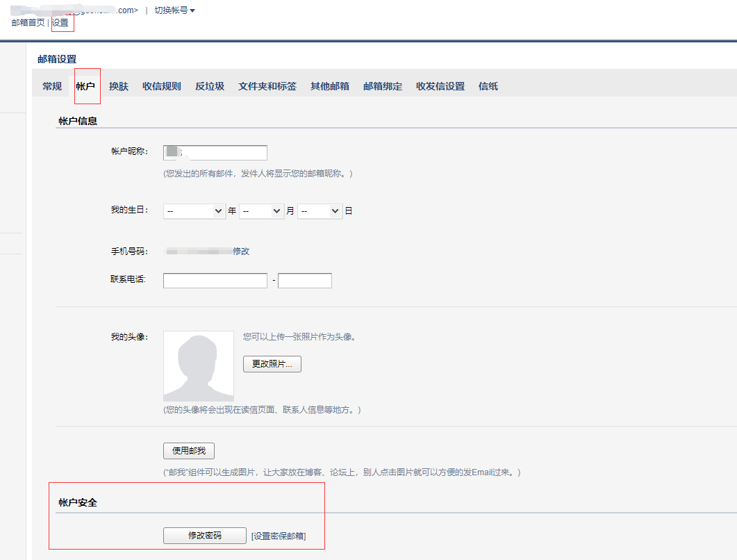This screenshot has height=560, width=737.
Task: Click the nickname hint text about 邮箱昵称
Action: pyautogui.click(x=258, y=174)
